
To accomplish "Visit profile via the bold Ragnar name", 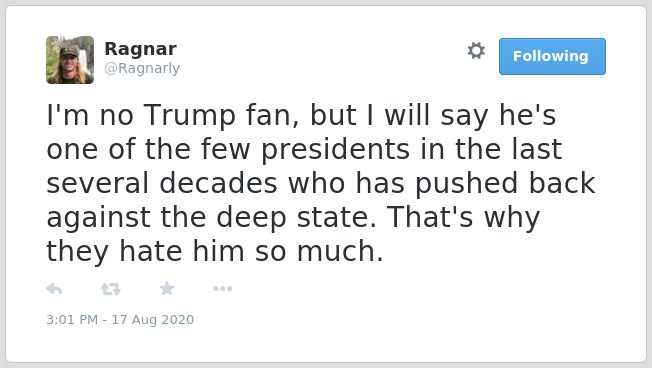I will (141, 49).
